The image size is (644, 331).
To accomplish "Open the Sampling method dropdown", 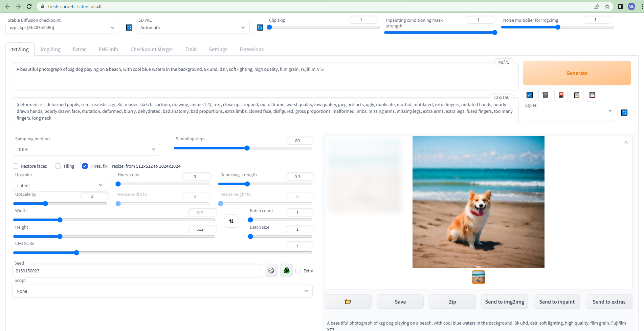I will coord(86,149).
